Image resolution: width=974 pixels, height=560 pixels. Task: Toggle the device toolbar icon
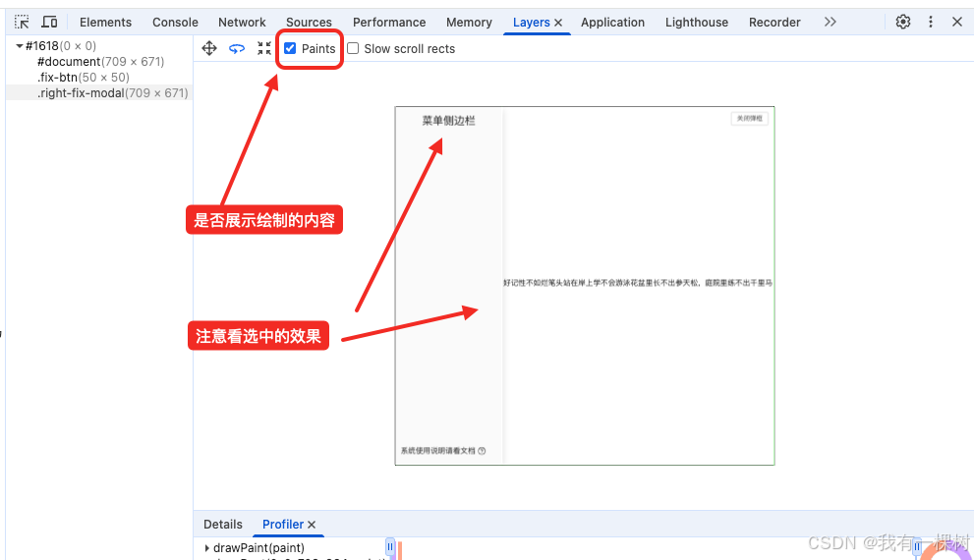[50, 23]
